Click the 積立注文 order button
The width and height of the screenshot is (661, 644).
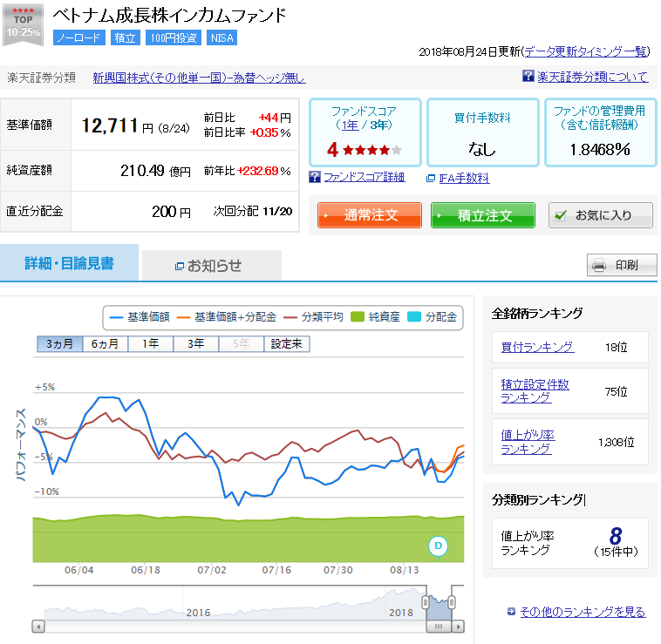pyautogui.click(x=483, y=215)
